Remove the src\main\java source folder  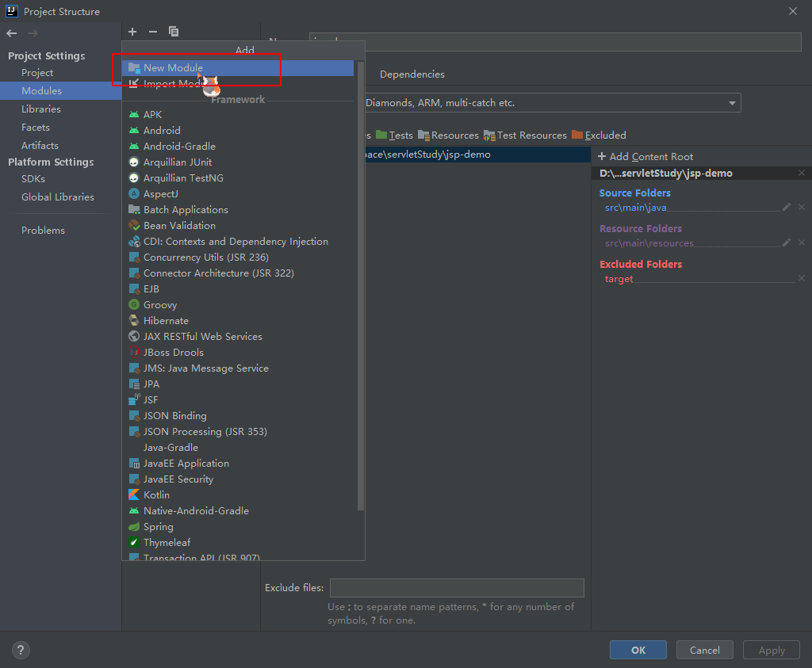802,207
